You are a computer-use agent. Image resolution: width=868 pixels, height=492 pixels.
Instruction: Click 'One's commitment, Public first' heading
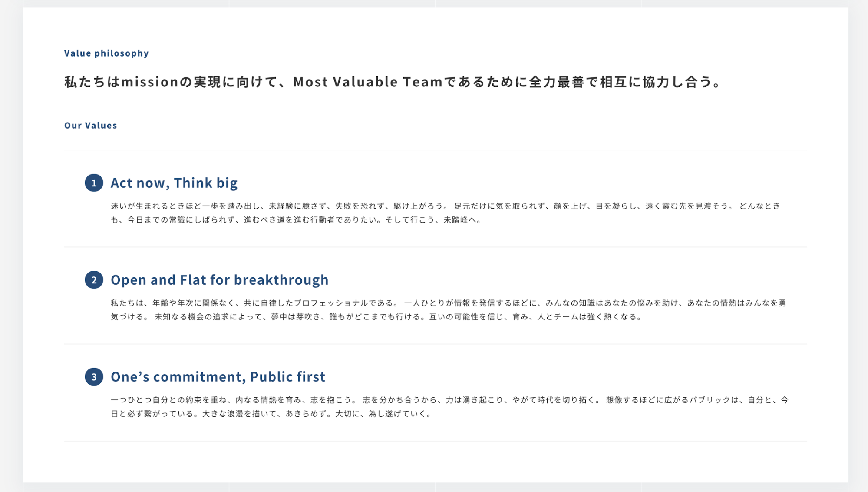click(218, 377)
